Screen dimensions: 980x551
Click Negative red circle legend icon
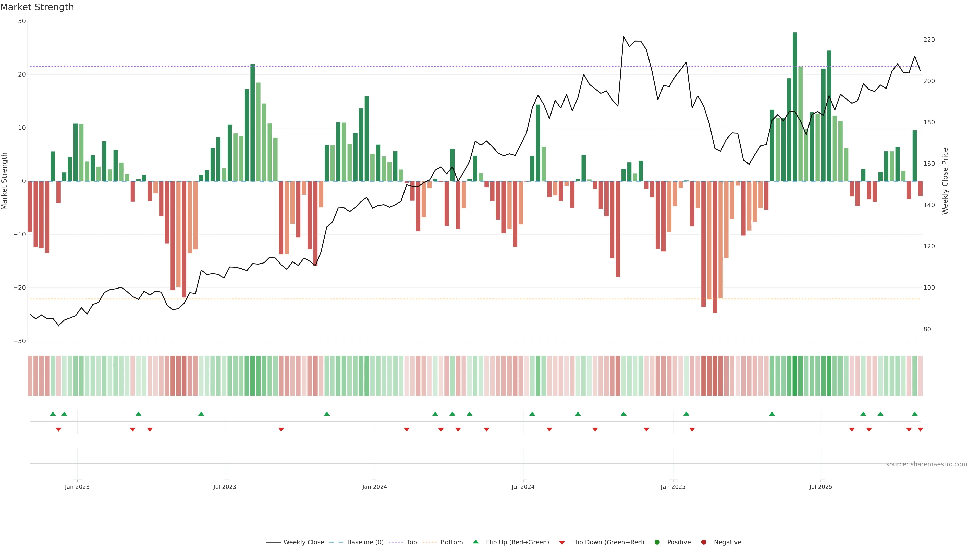703,542
